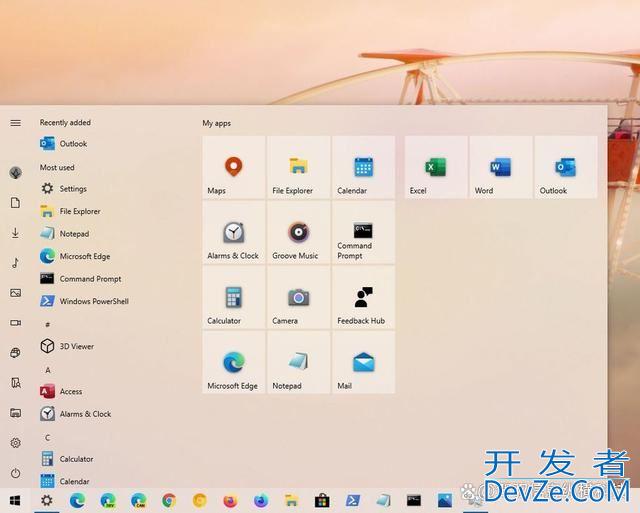Open Windows PowerShell in Most used list
This screenshot has width=640, height=513.
[x=84, y=301]
